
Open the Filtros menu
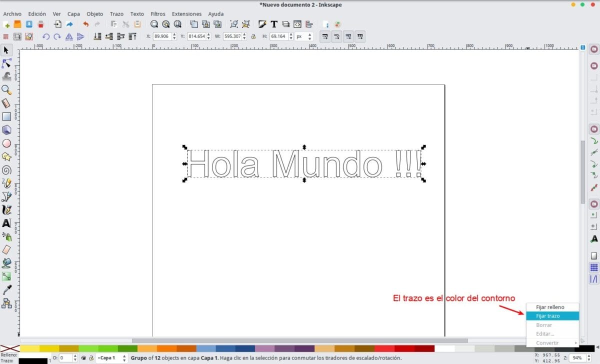[x=158, y=14]
